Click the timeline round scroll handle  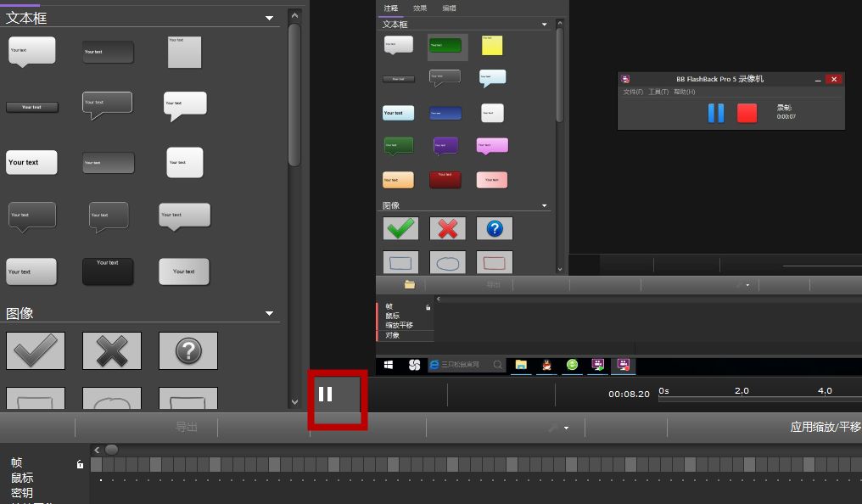111,450
